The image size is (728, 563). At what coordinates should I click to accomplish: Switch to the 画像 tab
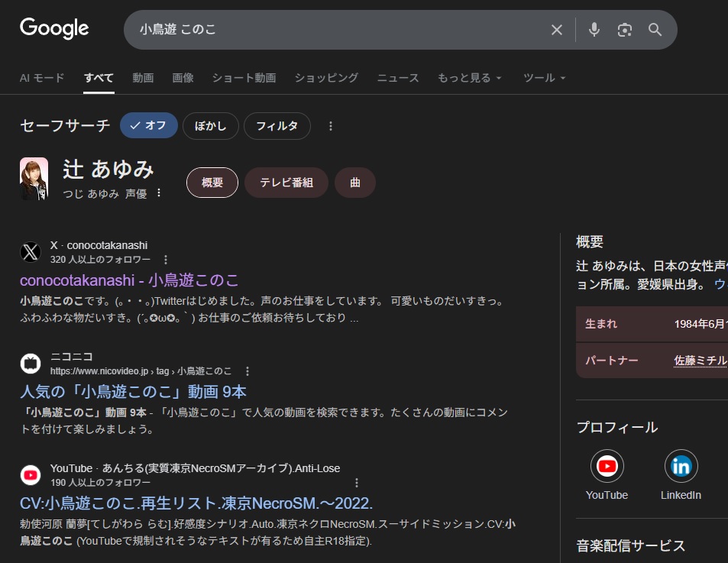(183, 78)
